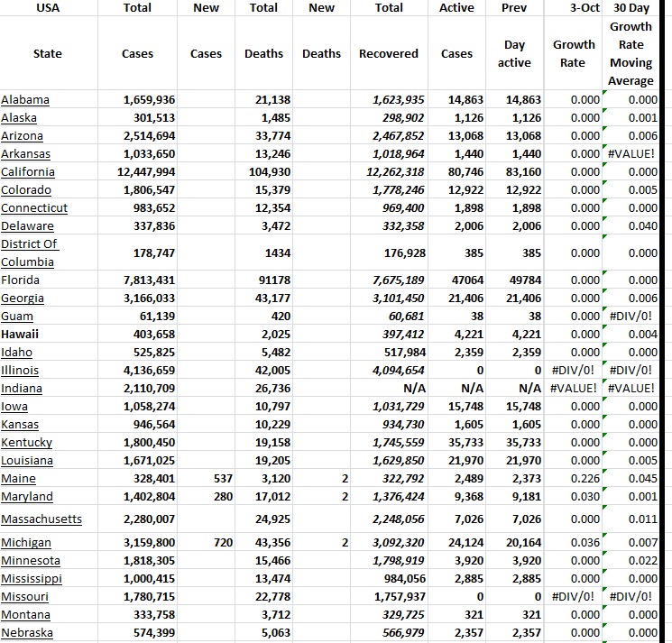Click the Louisiana hyperlink
The height and width of the screenshot is (643, 672).
coord(27,461)
